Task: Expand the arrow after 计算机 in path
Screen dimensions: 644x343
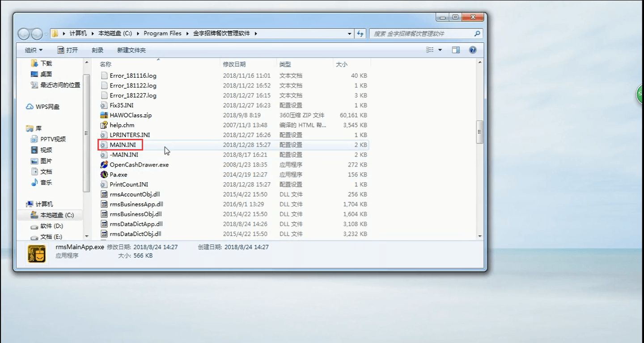Action: click(x=93, y=33)
